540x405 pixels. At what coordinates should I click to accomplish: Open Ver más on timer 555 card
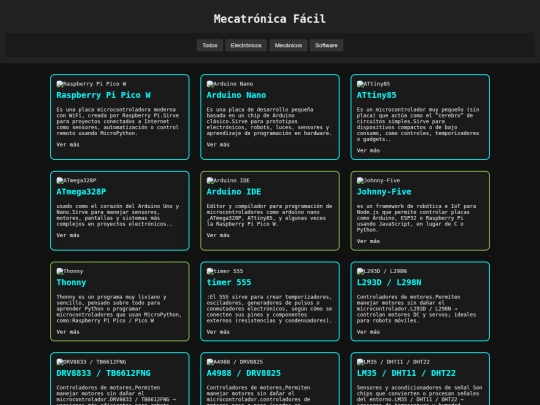(218, 332)
